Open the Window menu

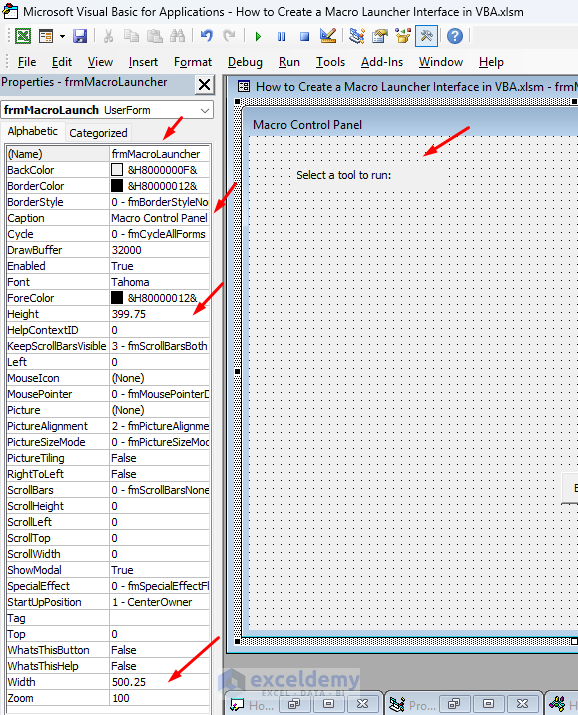441,62
